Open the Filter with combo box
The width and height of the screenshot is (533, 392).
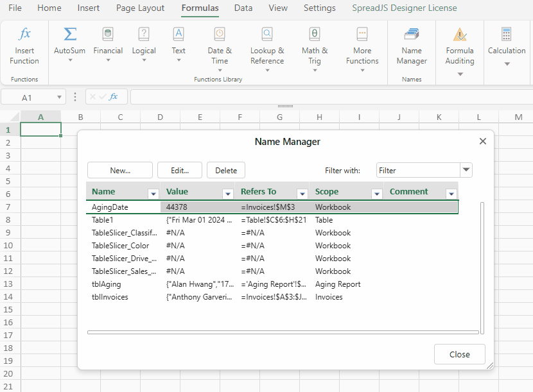coord(466,170)
